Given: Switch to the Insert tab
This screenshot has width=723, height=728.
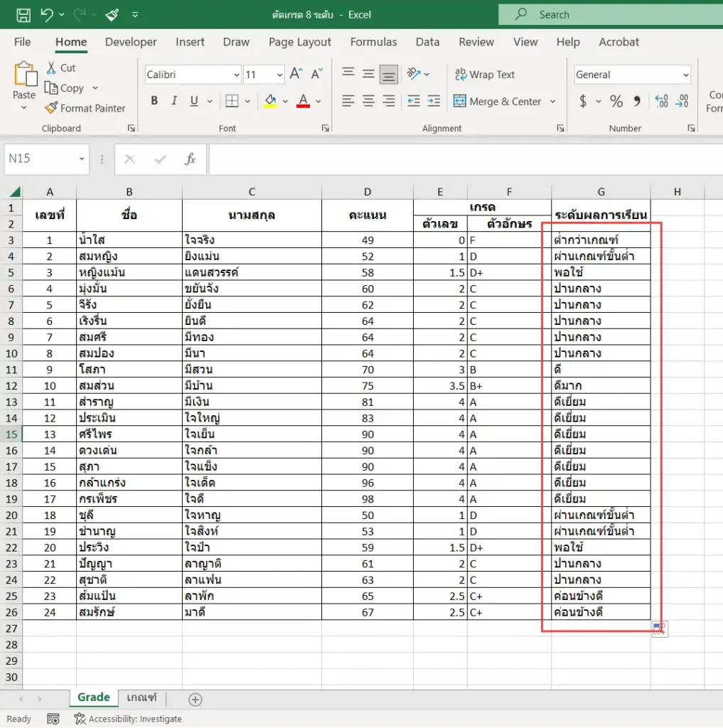Looking at the screenshot, I should tap(190, 42).
